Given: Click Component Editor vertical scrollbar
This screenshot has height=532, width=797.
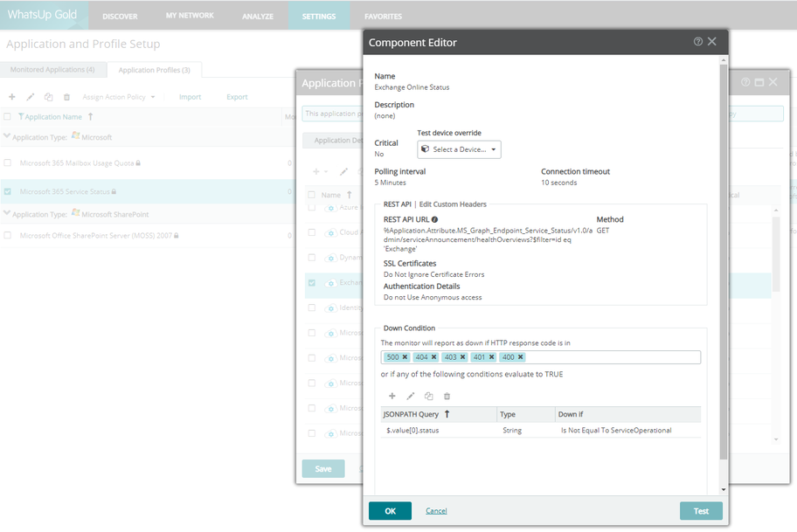Looking at the screenshot, I should pos(724,262).
